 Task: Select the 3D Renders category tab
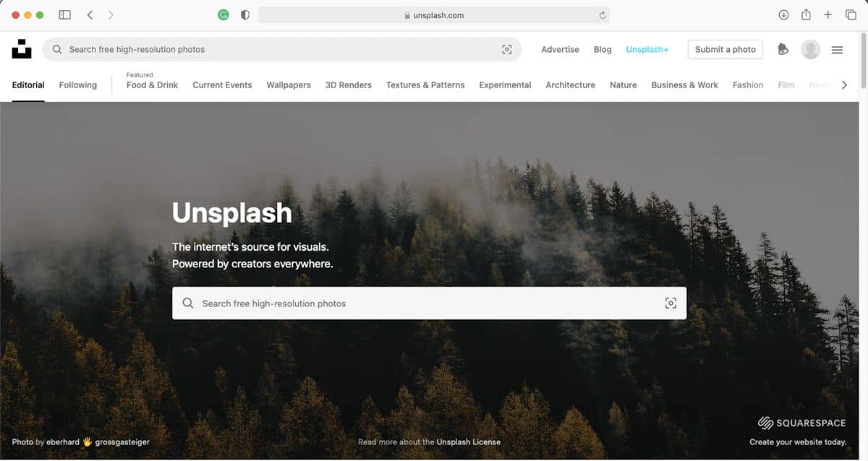(x=349, y=85)
